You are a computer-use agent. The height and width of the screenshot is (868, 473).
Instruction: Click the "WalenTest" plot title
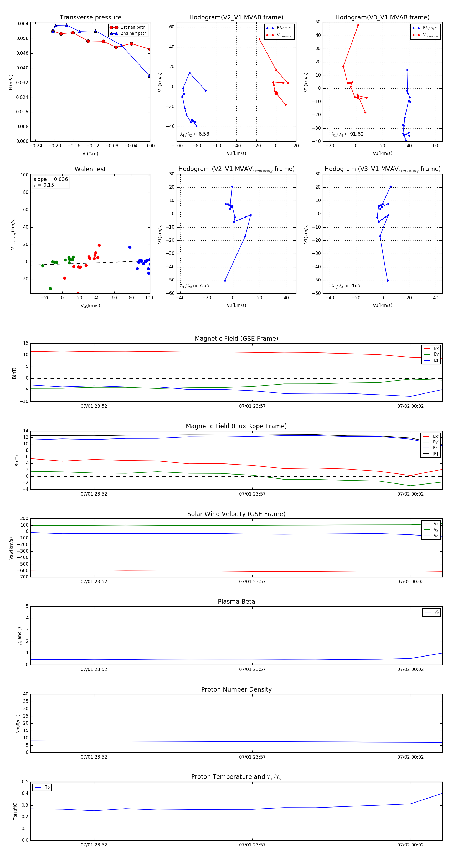tap(90, 169)
